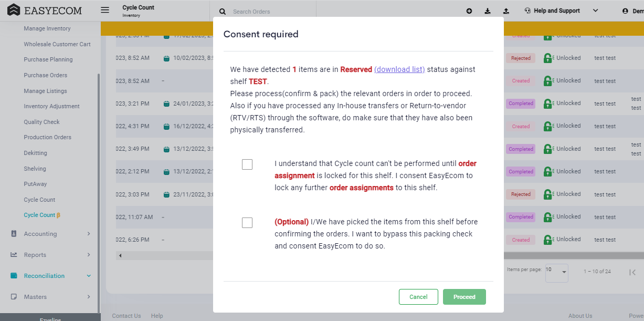Check the order assignment lock consent checkbox
This screenshot has width=644, height=321.
247,164
